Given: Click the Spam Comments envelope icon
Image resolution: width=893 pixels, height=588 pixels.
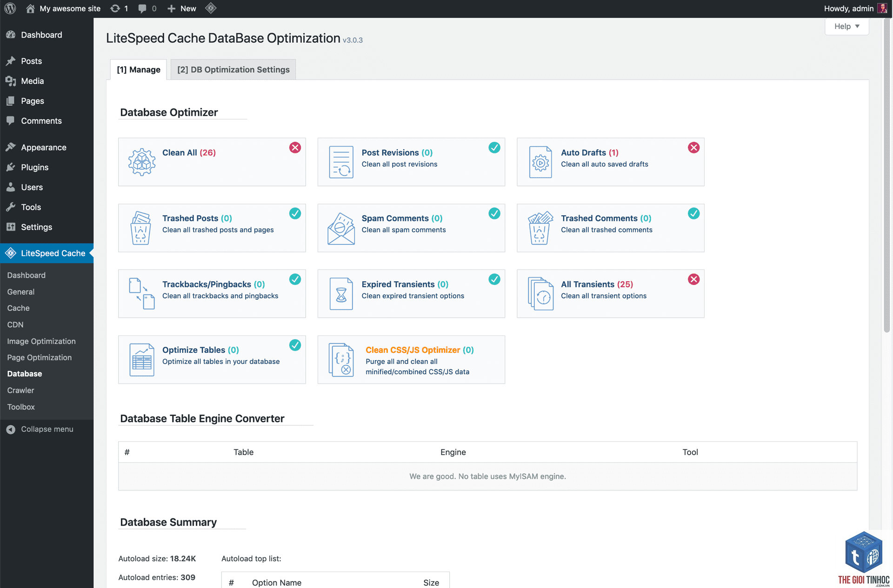Looking at the screenshot, I should click(341, 228).
